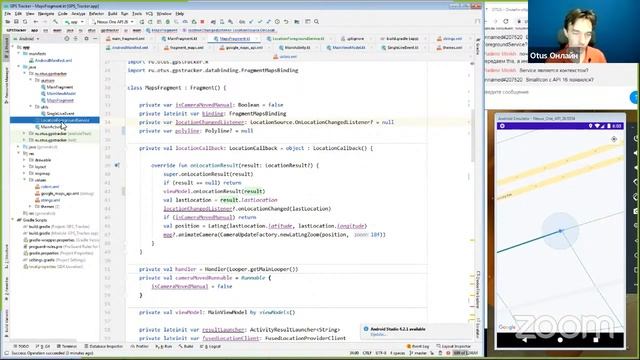Click the browser reload icon in chat window
Screen dimensions: 640x360
click(x=506, y=21)
